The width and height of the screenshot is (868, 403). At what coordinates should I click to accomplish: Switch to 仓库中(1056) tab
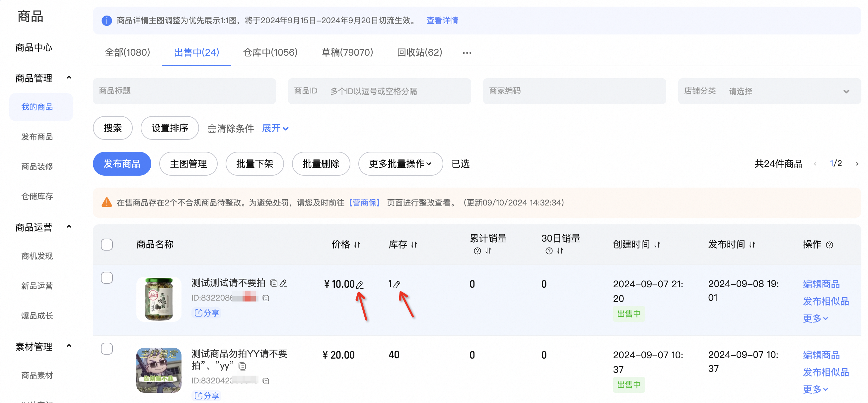coord(270,52)
